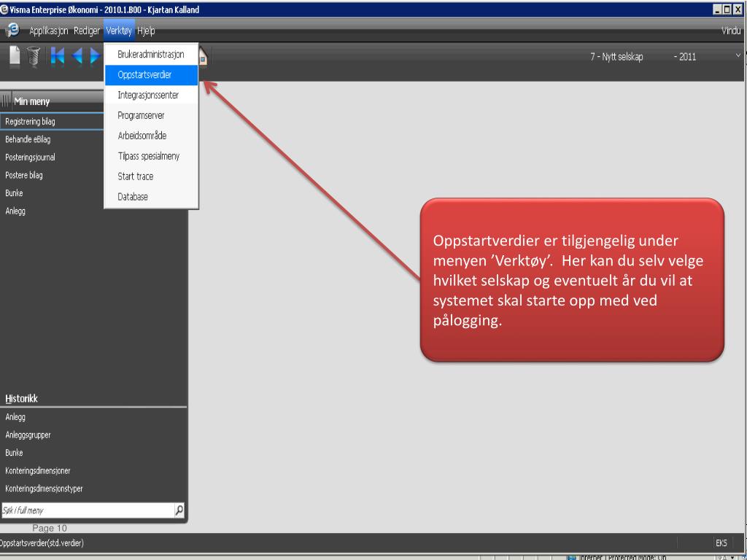Select Tilpass spesialmeny option
The width and height of the screenshot is (747, 560).
pos(150,156)
